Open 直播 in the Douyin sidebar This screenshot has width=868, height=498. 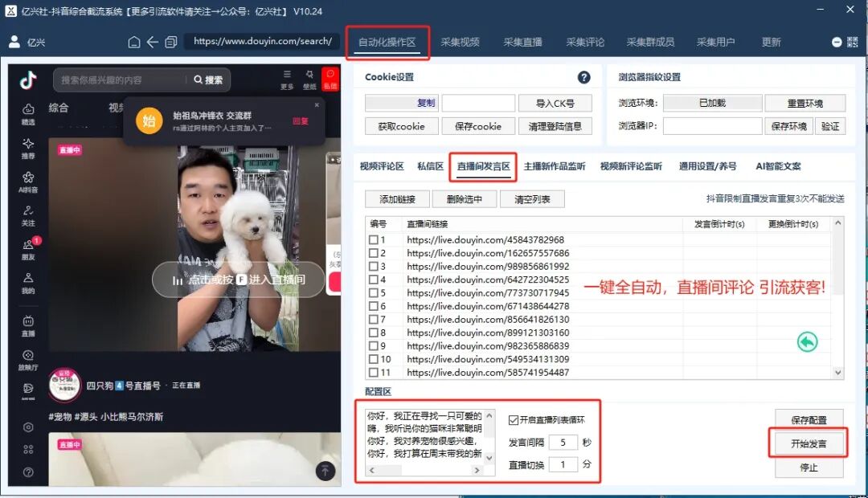(x=28, y=326)
